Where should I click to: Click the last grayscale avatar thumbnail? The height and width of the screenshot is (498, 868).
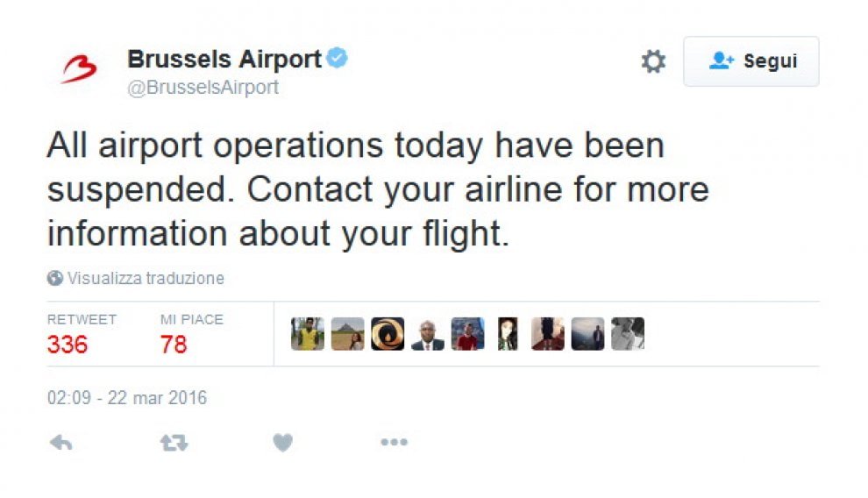(628, 334)
